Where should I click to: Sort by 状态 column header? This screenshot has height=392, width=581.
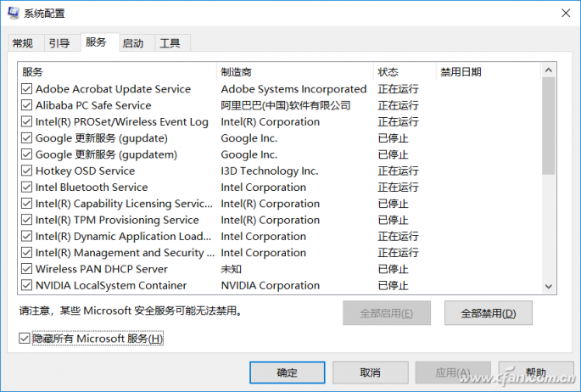(404, 72)
